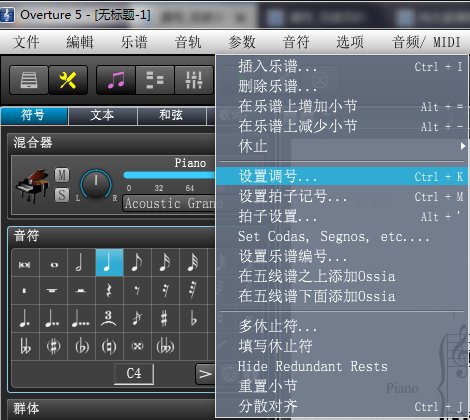Adjust the Piano volume slider
Screen dimensions: 470x420
(x=169, y=175)
